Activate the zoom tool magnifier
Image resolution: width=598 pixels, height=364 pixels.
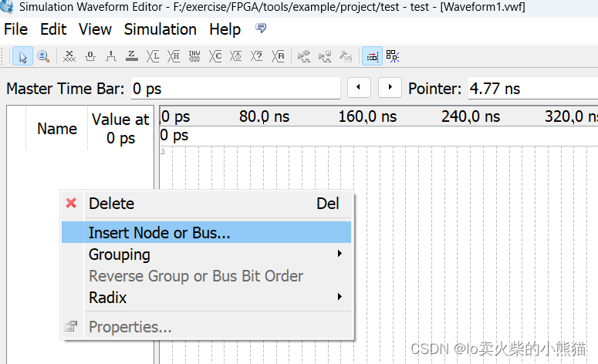43,56
